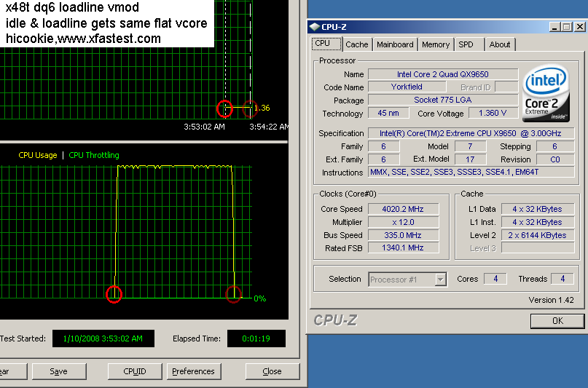Minimize the CPU-Z window
The width and height of the screenshot is (588, 388).
(x=554, y=27)
